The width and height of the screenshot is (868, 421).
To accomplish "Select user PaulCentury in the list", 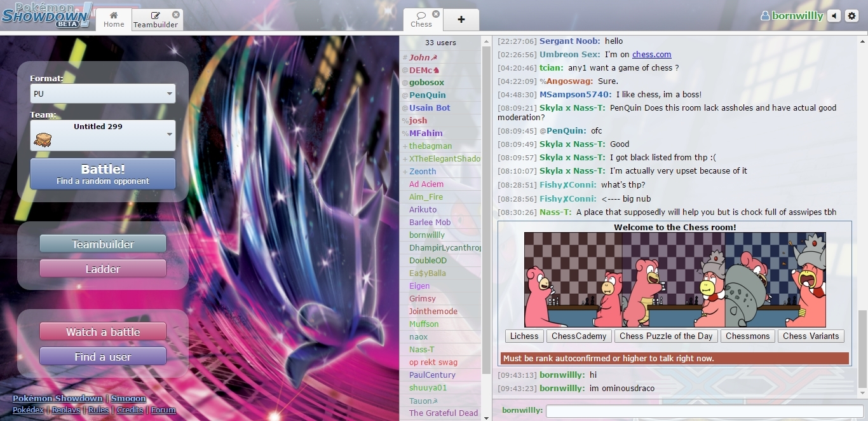I will coord(440,375).
